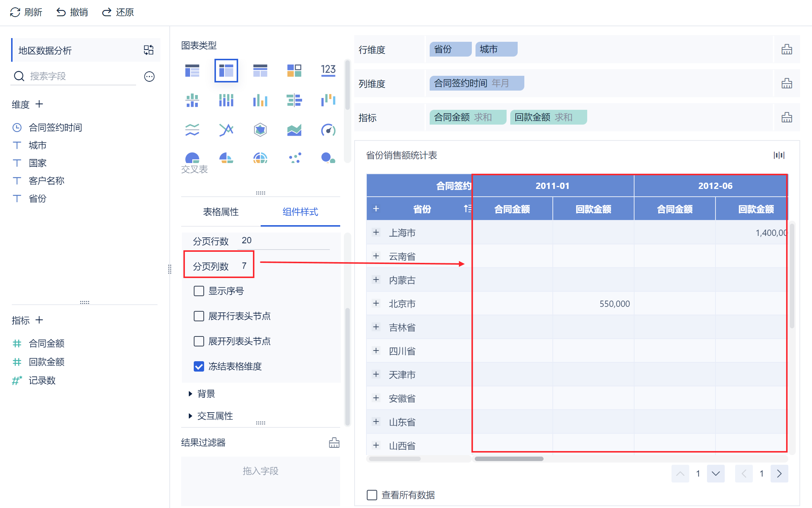Click the 搜索字段 search box
Viewport: 812px width, 508px height.
tap(74, 76)
